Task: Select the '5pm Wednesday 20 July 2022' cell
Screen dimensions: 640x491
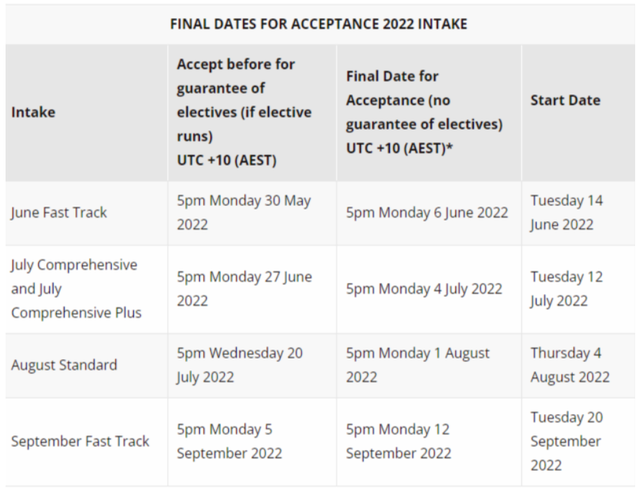Action: 240,365
